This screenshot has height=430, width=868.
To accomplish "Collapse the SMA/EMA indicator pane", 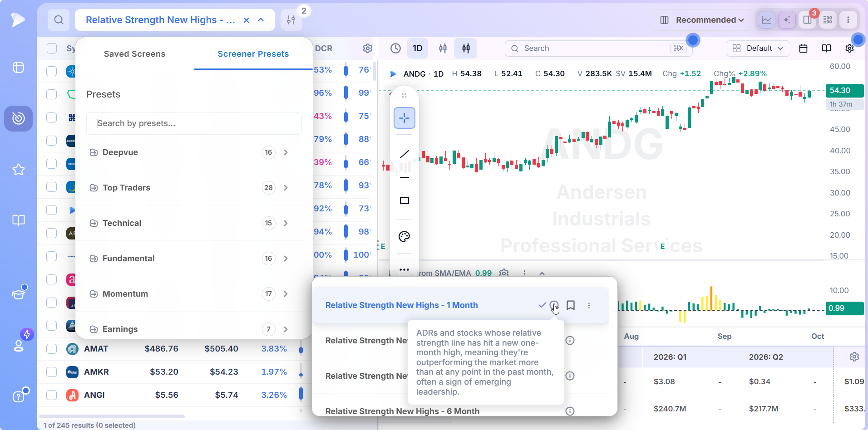I will tap(542, 273).
